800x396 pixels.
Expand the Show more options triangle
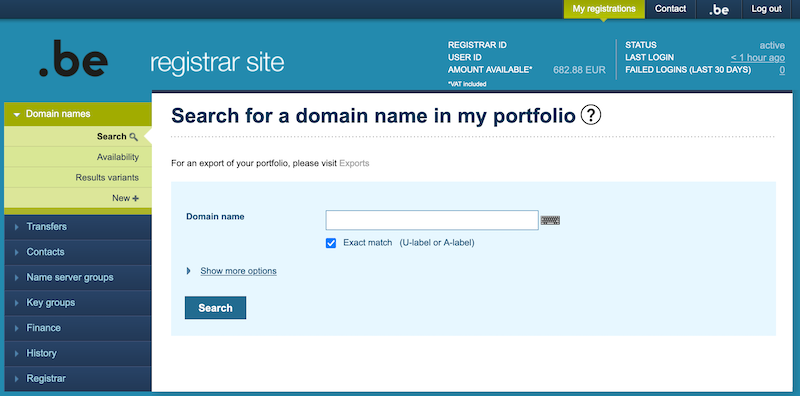tap(189, 271)
